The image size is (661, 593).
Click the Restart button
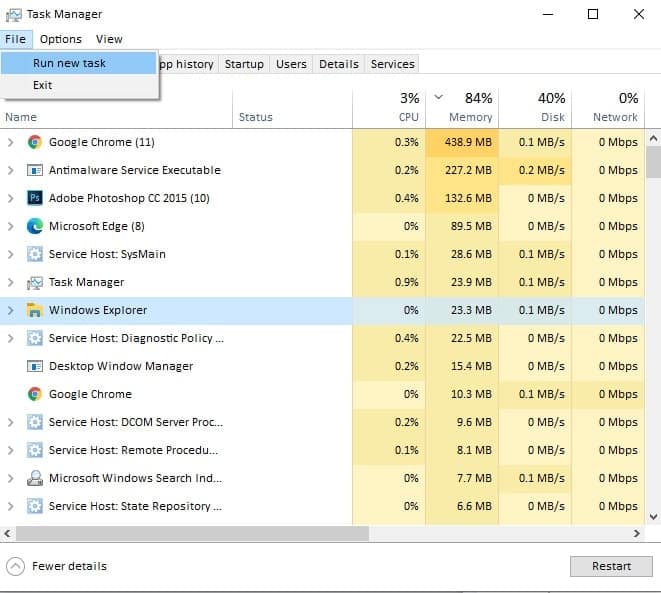[x=611, y=566]
